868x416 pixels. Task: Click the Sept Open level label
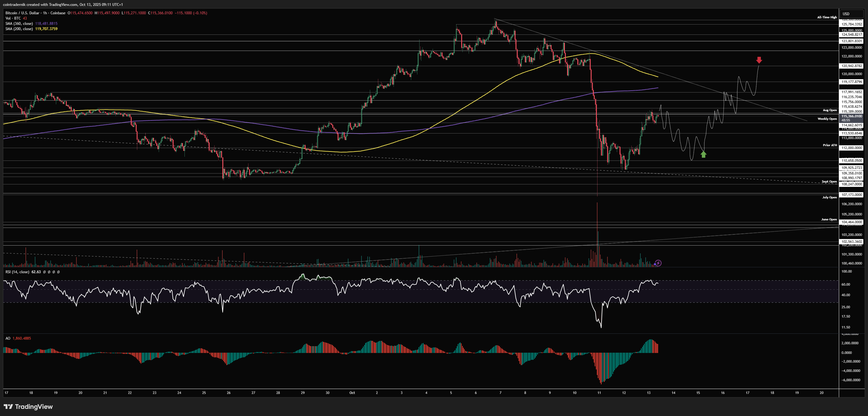[x=829, y=182]
